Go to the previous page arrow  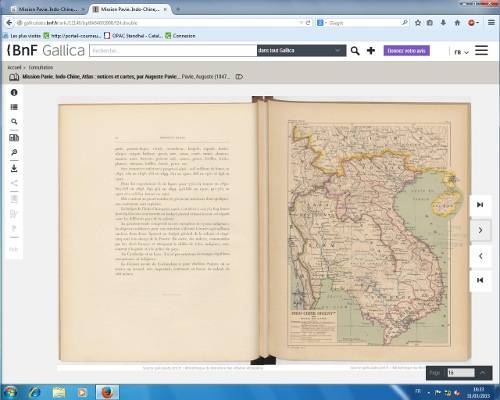click(480, 256)
